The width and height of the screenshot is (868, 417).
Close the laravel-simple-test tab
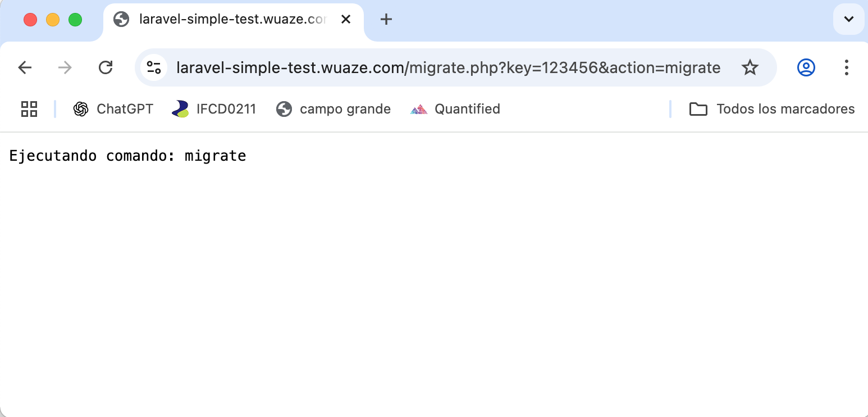(x=346, y=20)
